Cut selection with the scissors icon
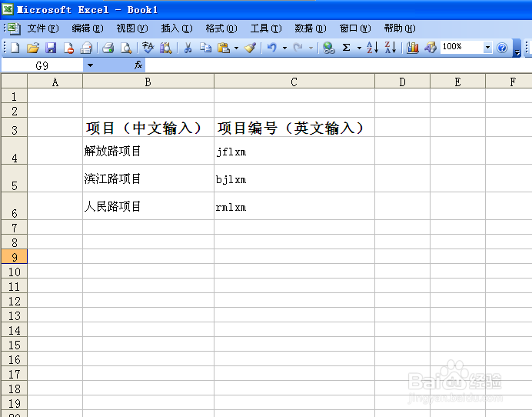532x417 pixels. click(188, 48)
